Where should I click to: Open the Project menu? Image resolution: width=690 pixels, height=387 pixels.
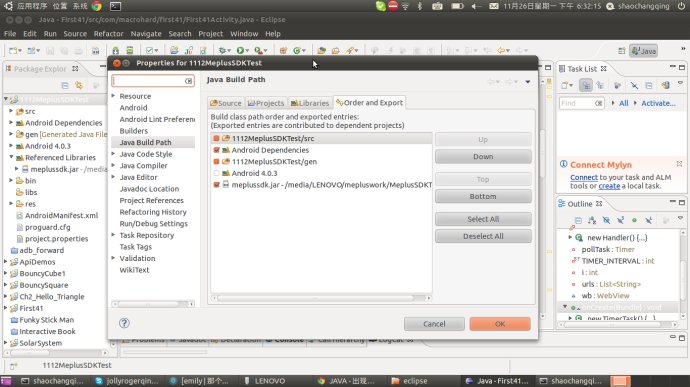pyautogui.click(x=210, y=34)
